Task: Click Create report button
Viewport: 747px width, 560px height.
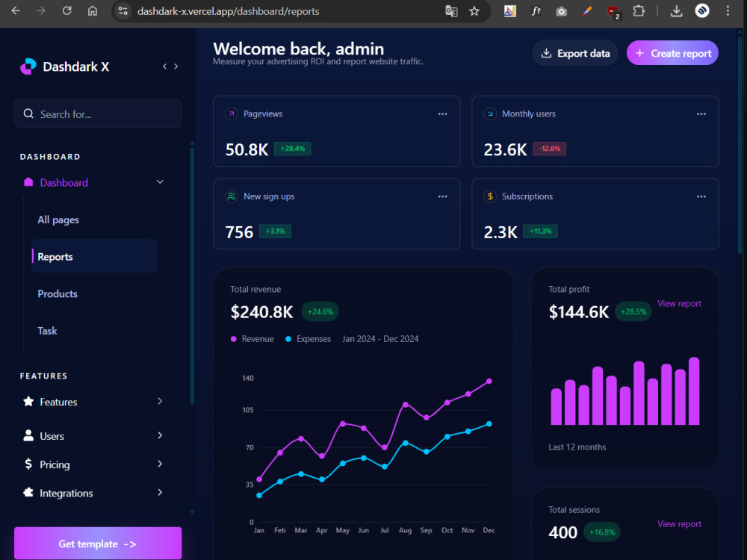Action: pyautogui.click(x=672, y=53)
